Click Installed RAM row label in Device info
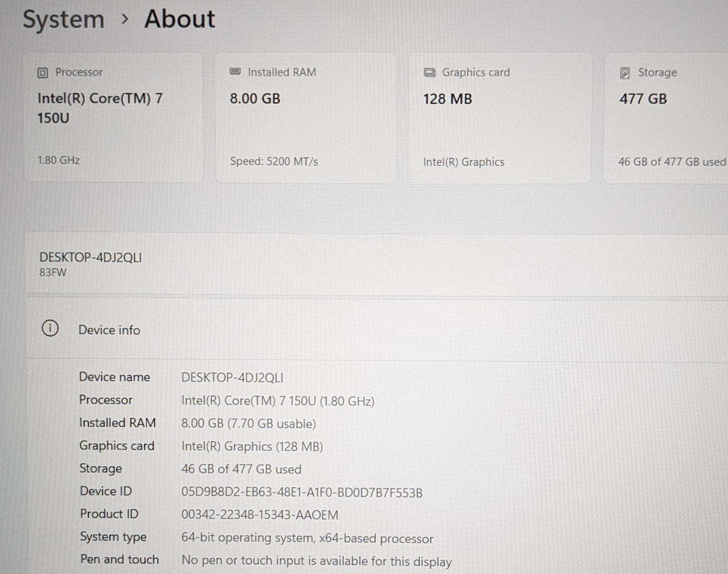The width and height of the screenshot is (728, 574). pos(117,422)
